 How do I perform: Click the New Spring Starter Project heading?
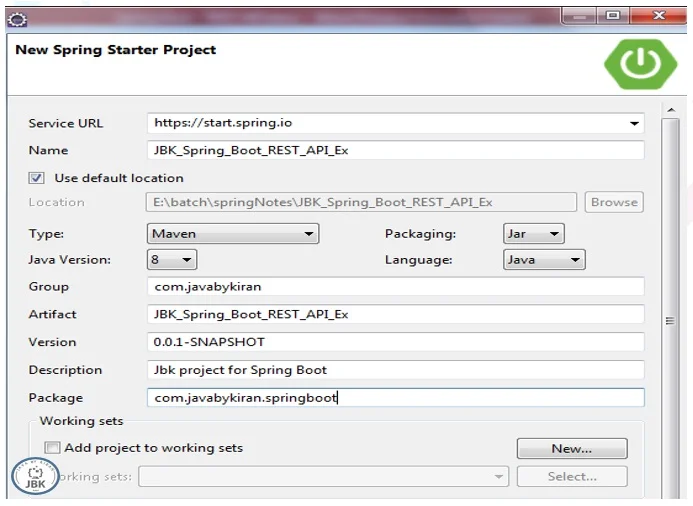pyautogui.click(x=116, y=50)
